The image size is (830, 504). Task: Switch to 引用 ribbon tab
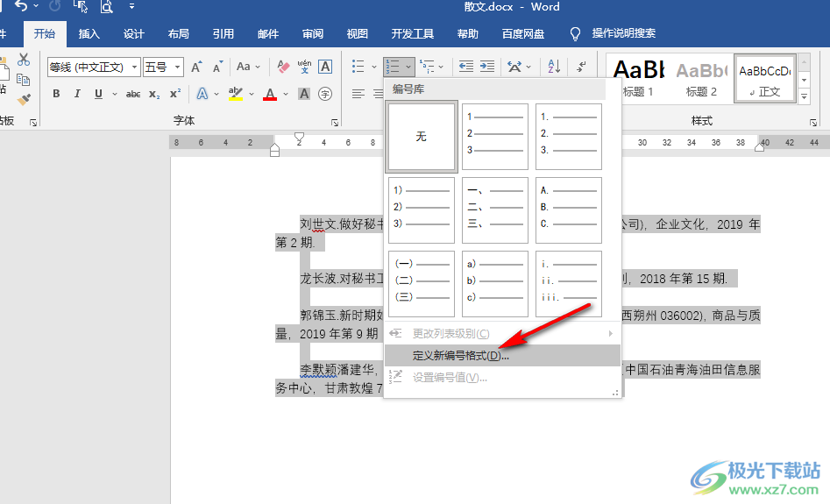(223, 34)
